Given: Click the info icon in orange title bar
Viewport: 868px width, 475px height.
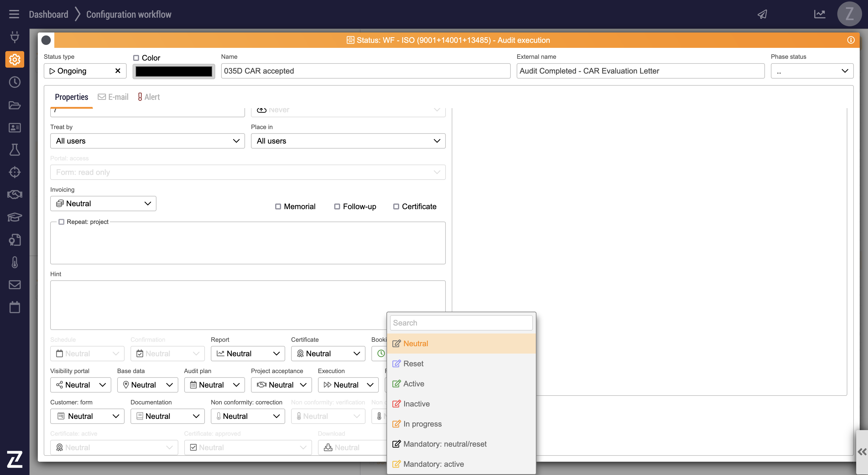Looking at the screenshot, I should [x=851, y=40].
